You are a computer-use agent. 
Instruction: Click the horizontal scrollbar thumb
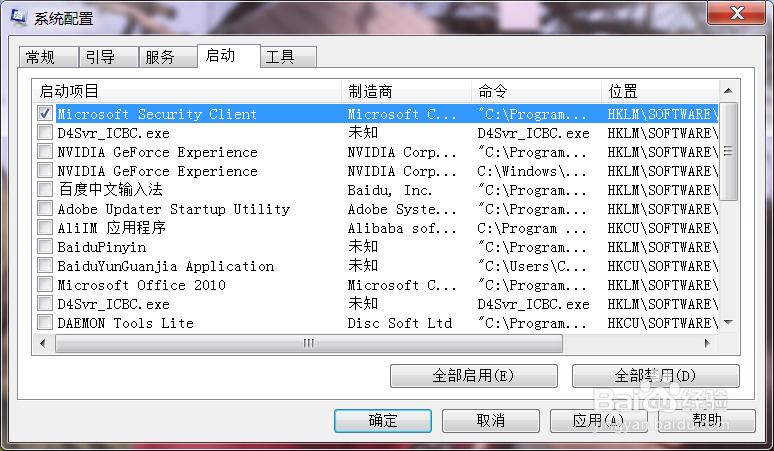coord(309,343)
